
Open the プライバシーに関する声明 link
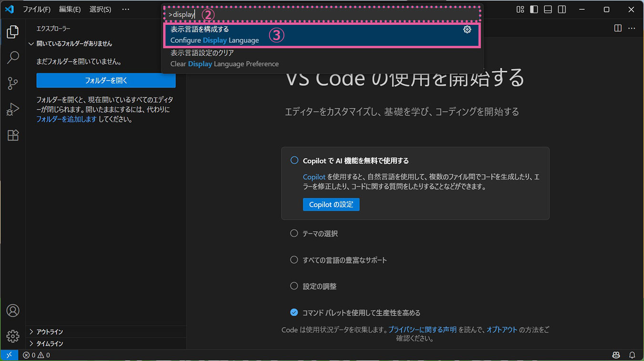point(422,329)
